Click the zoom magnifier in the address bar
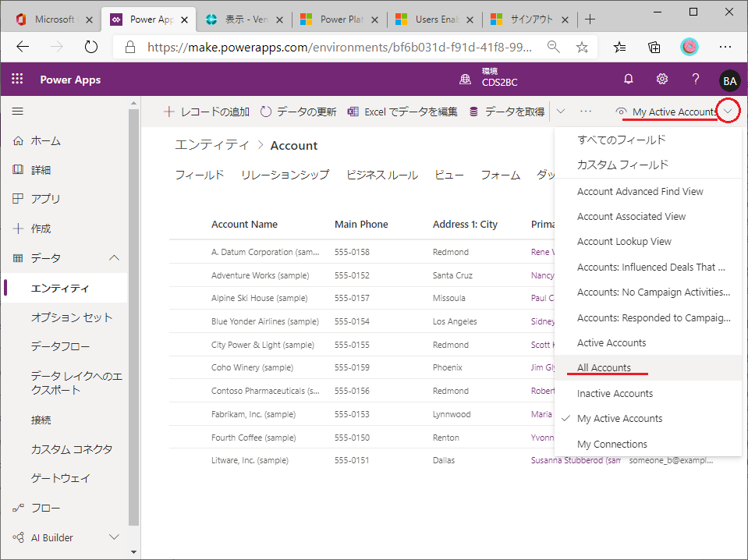Viewport: 748px width, 560px height. (x=553, y=47)
